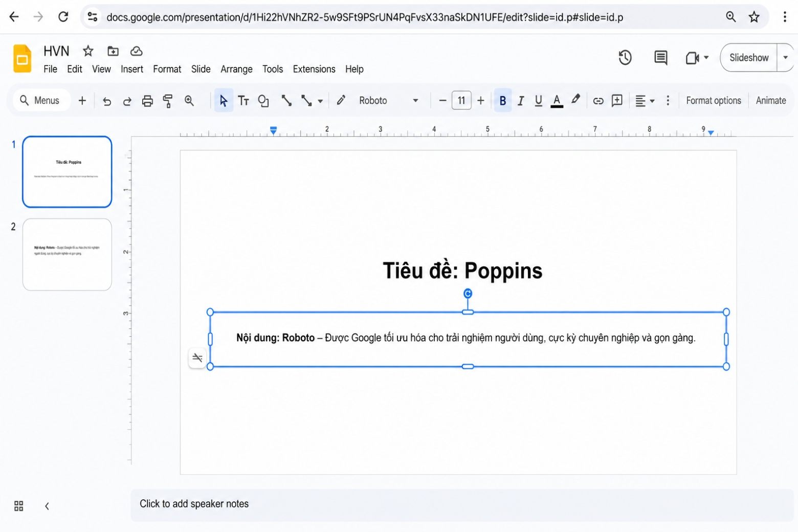This screenshot has width=798, height=532.
Task: Print the presentation
Action: [x=147, y=101]
